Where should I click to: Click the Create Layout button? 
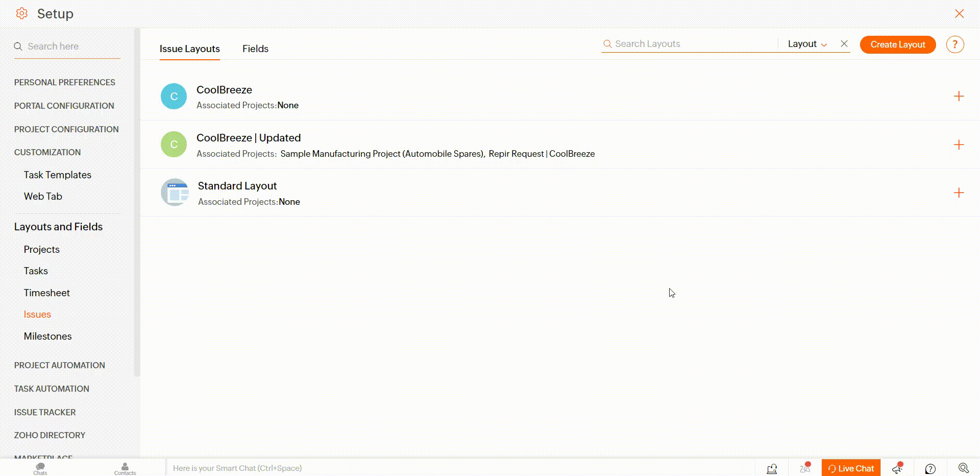coord(897,44)
